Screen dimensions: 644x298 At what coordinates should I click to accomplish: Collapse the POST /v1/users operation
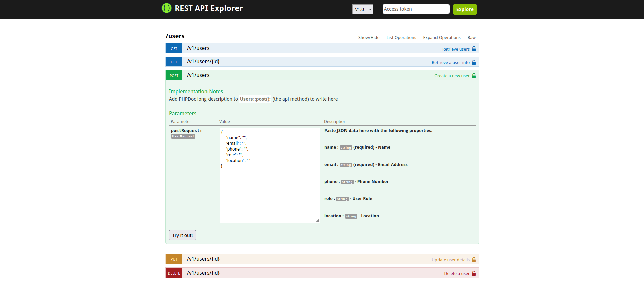[x=198, y=75]
